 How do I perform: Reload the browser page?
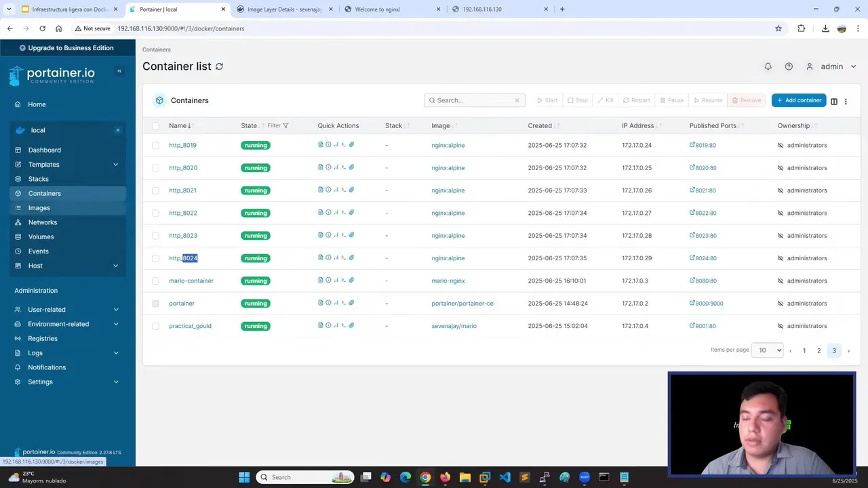[x=42, y=28]
